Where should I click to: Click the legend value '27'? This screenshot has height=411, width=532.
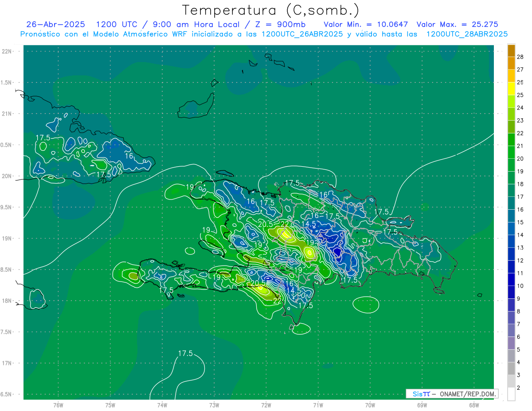click(x=520, y=70)
